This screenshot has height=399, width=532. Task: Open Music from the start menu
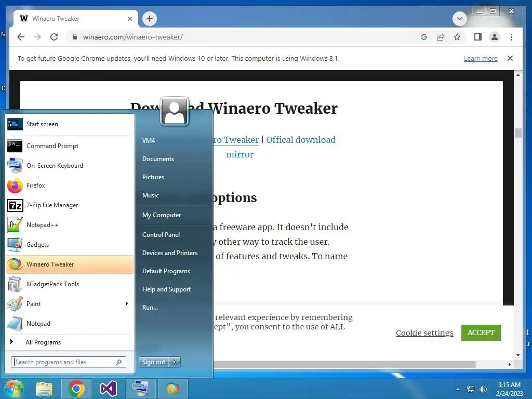click(151, 195)
